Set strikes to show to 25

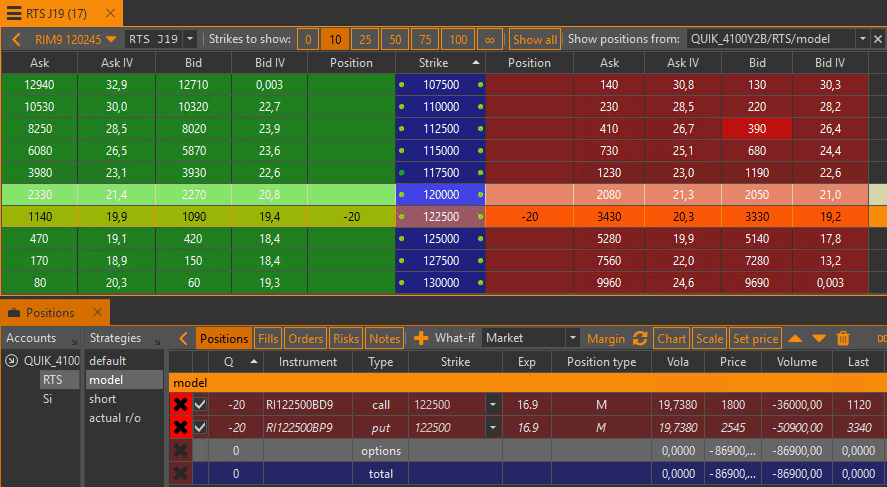click(x=364, y=40)
